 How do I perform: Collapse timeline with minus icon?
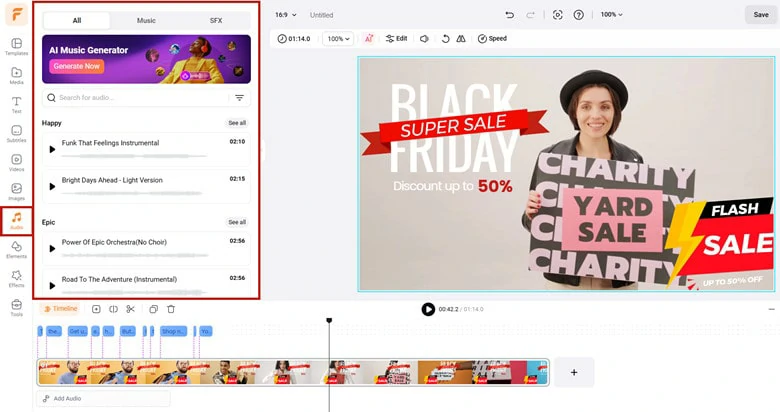pyautogui.click(x=772, y=309)
